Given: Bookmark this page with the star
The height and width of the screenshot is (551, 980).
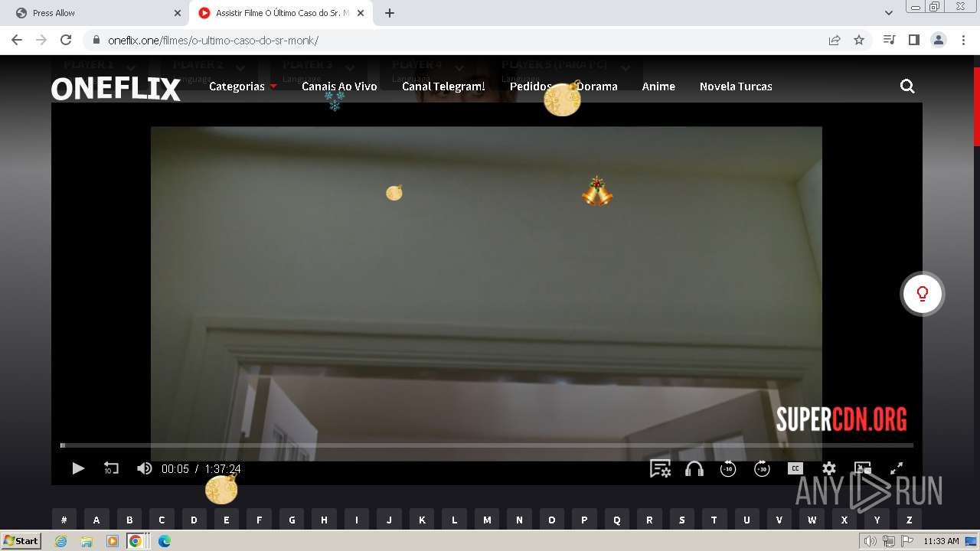Looking at the screenshot, I should pos(859,40).
